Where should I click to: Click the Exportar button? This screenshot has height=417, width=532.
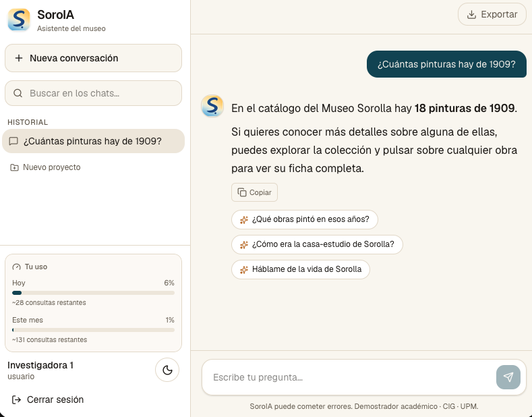click(x=492, y=14)
